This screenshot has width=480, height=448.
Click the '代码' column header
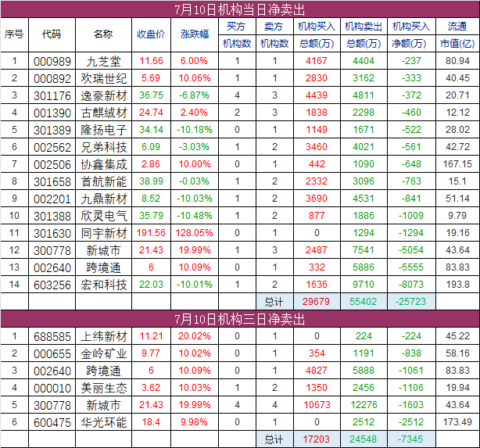52,34
